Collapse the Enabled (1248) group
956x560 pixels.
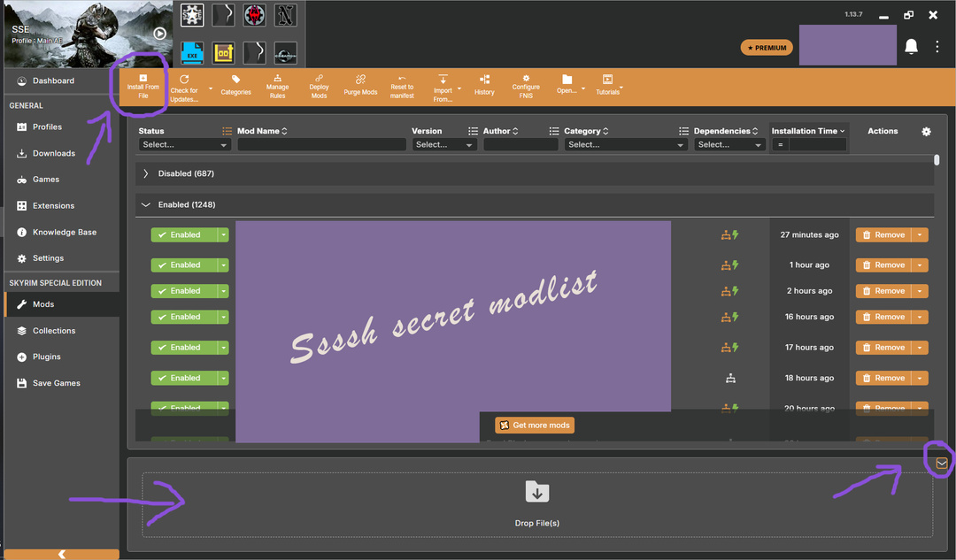pos(146,205)
